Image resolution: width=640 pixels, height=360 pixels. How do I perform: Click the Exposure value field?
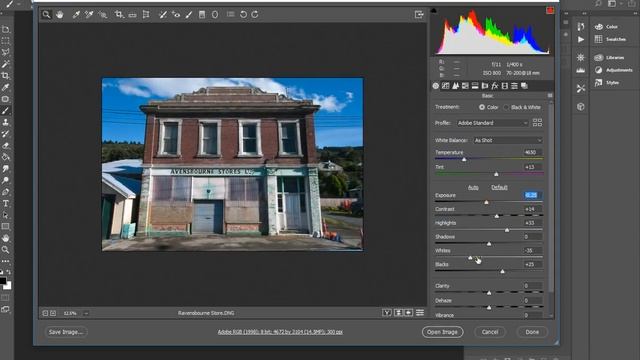pyautogui.click(x=532, y=195)
